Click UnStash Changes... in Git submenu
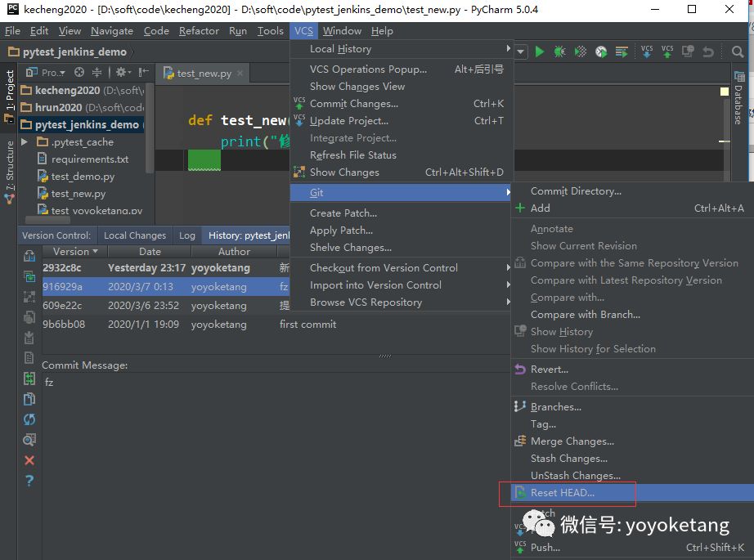Image resolution: width=754 pixels, height=560 pixels. pyautogui.click(x=632, y=476)
